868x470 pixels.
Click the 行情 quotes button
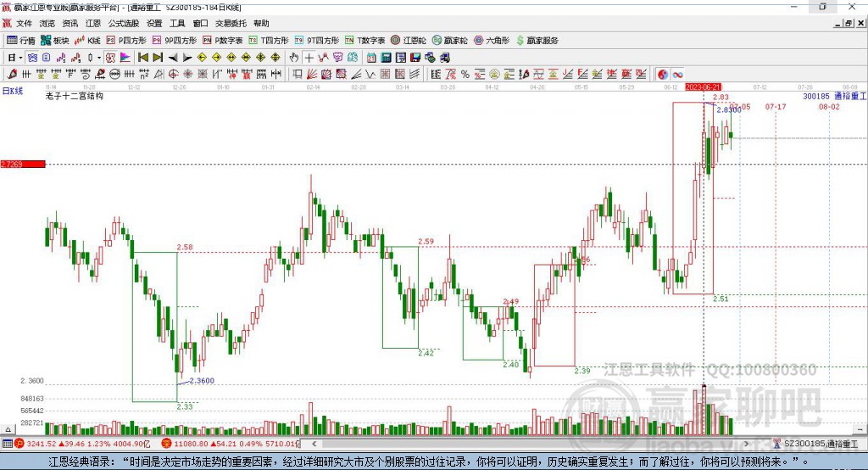(x=21, y=40)
